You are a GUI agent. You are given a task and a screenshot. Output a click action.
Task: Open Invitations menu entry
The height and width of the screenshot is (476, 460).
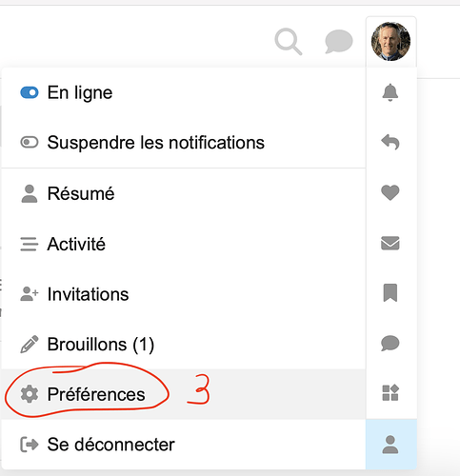click(x=184, y=294)
